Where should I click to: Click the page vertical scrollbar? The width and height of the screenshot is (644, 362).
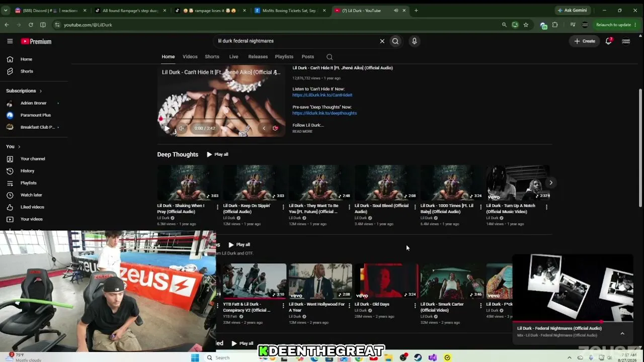coord(640,147)
